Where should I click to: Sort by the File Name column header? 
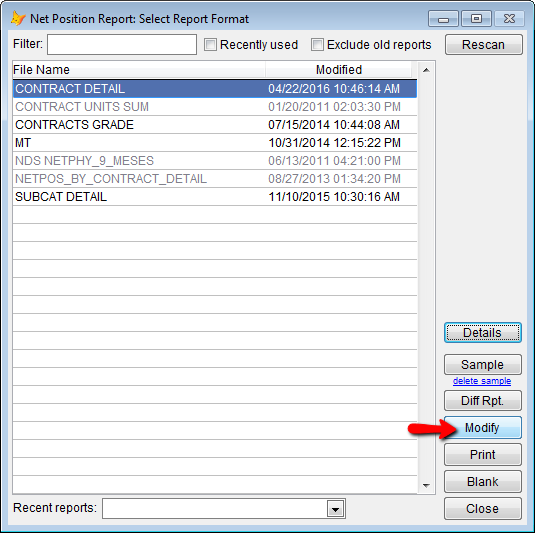(139, 70)
